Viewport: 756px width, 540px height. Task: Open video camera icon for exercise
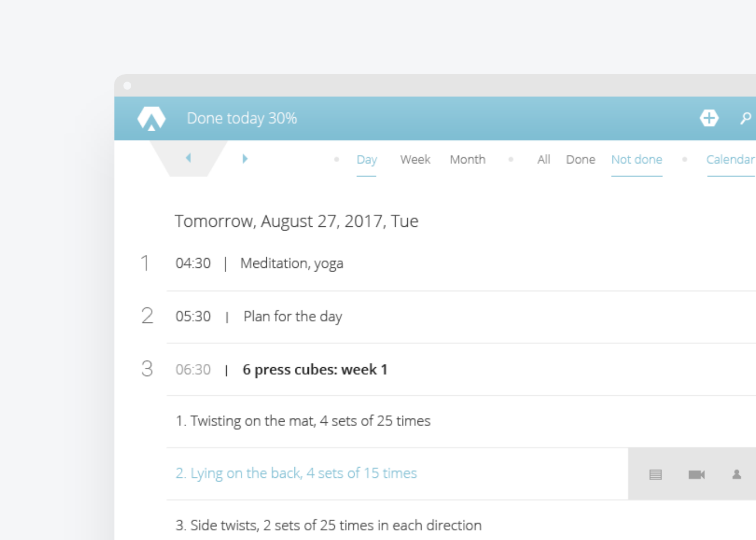coord(697,475)
